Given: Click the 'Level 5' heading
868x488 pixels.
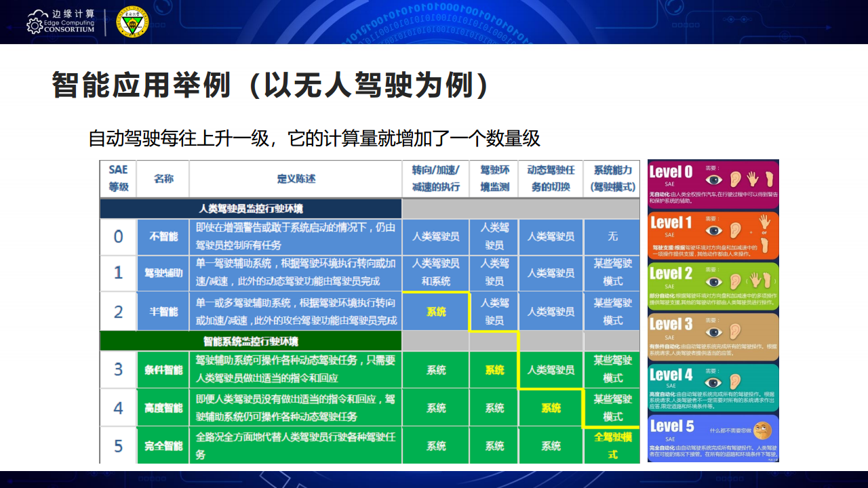Looking at the screenshot, I should pyautogui.click(x=671, y=426).
